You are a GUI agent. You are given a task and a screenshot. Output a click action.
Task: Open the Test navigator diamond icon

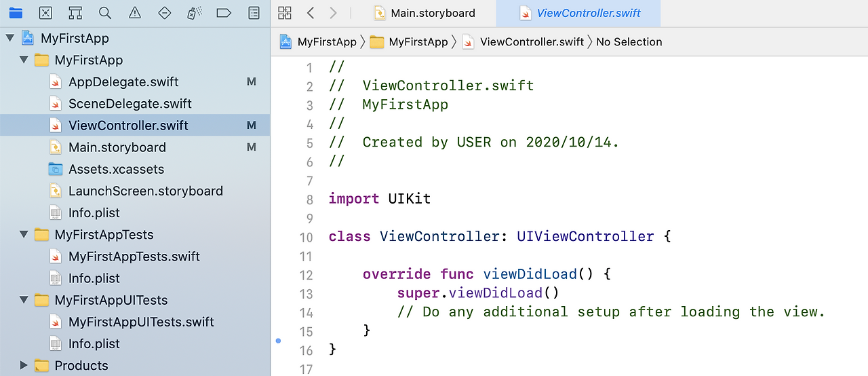(x=164, y=13)
